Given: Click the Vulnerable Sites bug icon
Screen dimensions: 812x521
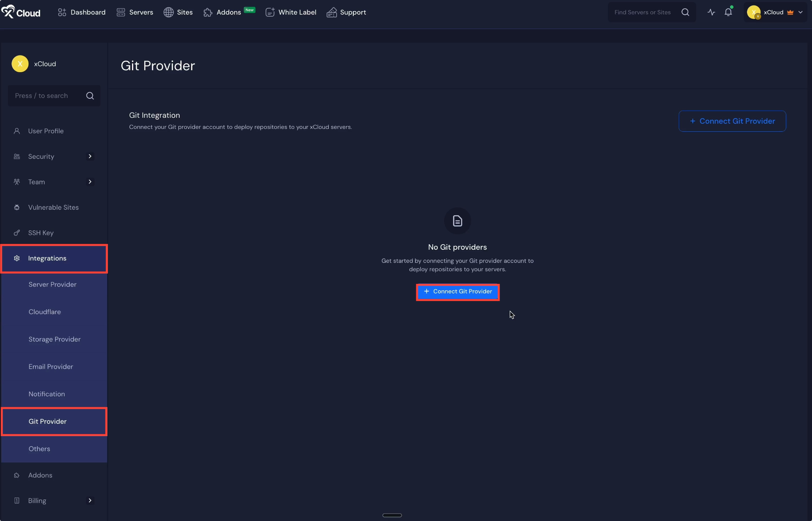Looking at the screenshot, I should point(17,207).
